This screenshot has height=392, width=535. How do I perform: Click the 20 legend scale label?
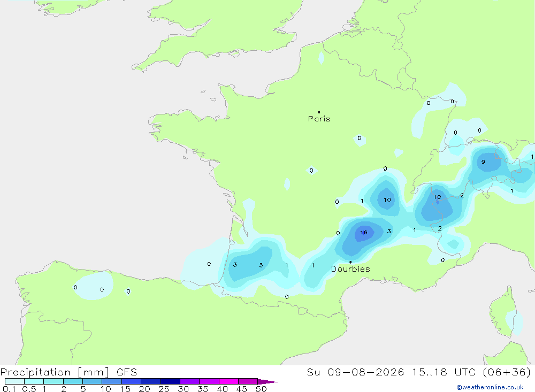pos(144,389)
